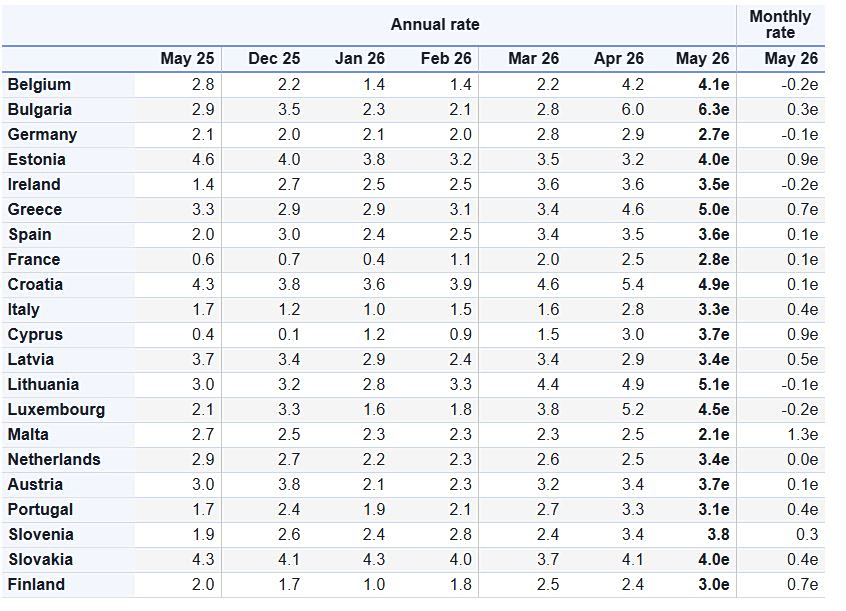
Task: Select the Mar 26 column header
Action: [x=534, y=58]
